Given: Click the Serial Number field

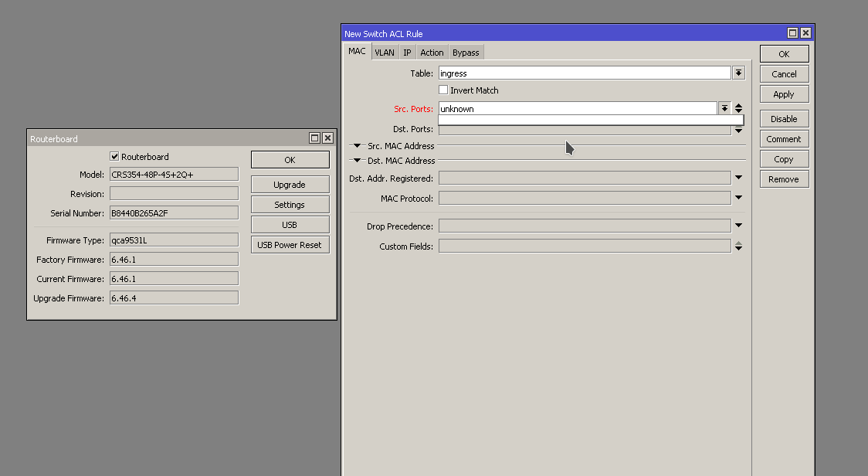Looking at the screenshot, I should pos(174,212).
